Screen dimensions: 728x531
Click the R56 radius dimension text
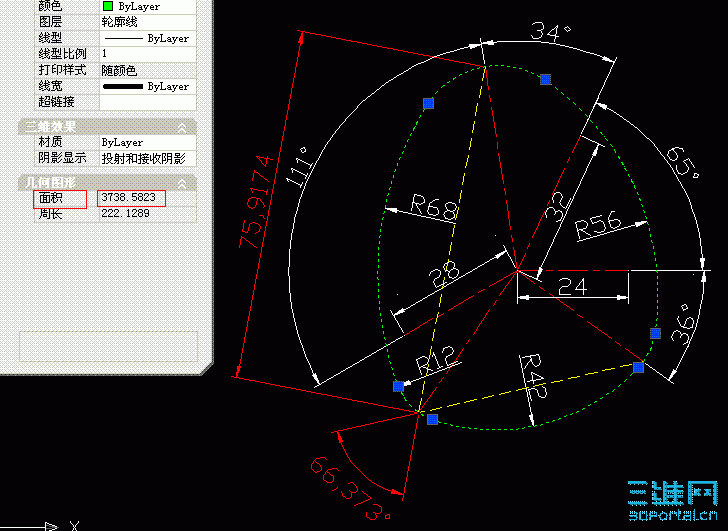[x=598, y=226]
